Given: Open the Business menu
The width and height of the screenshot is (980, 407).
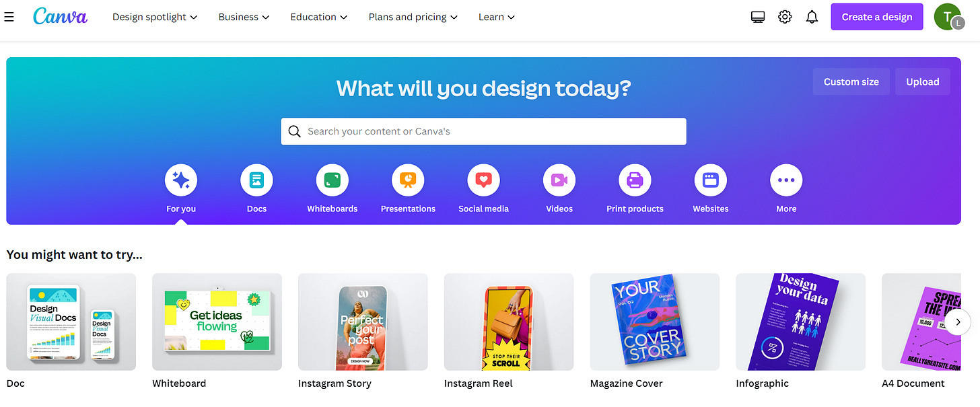Looking at the screenshot, I should pos(244,17).
